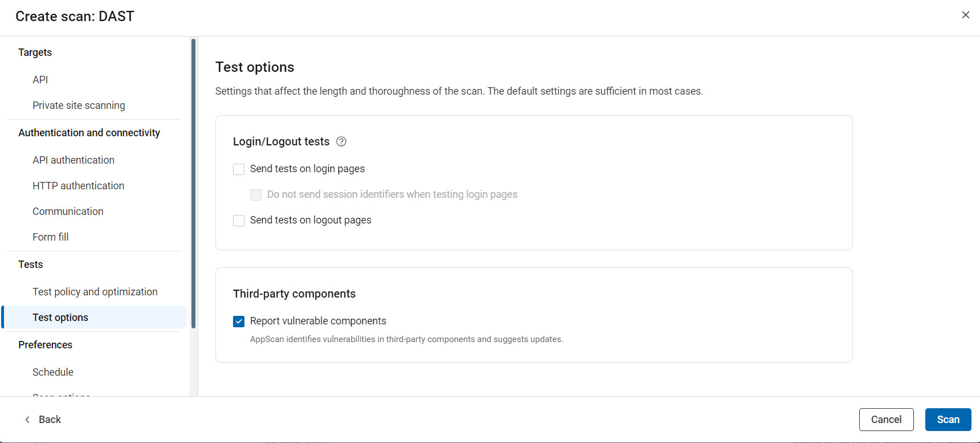Select API authentication in sidebar
The image size is (980, 443).
click(73, 160)
